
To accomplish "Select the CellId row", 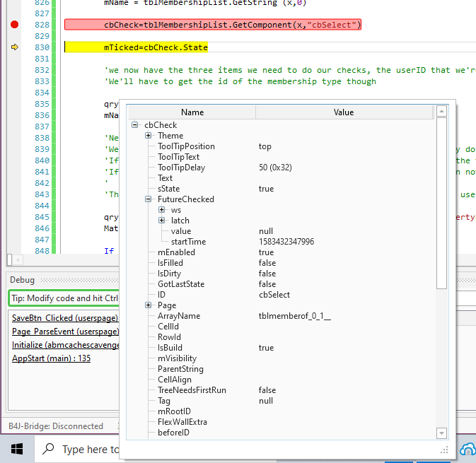I will (x=281, y=327).
